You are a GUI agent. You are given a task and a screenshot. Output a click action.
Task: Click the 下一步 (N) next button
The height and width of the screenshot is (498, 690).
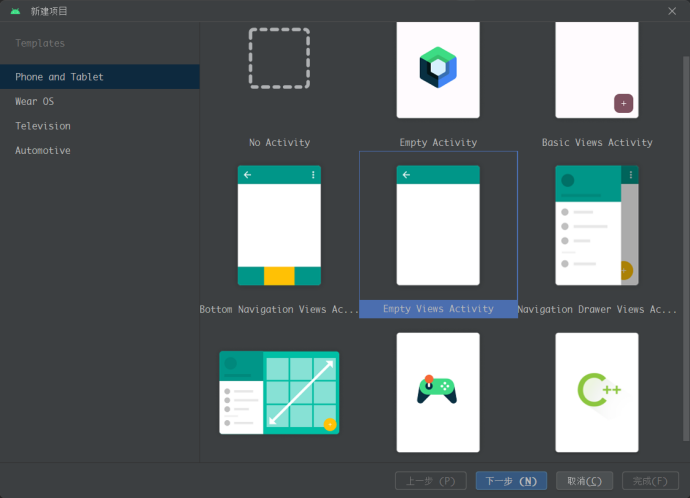[x=511, y=481]
